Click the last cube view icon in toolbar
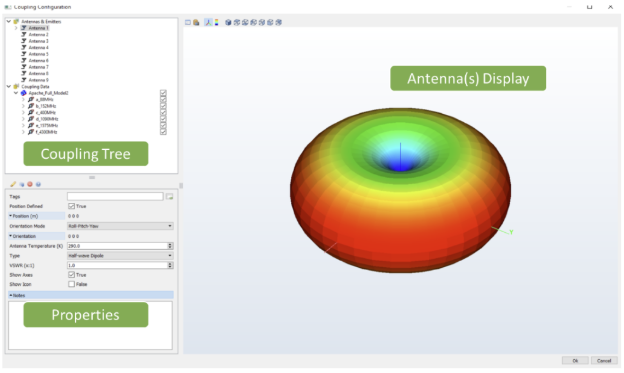Viewport: 624px width, 373px height. 279,22
